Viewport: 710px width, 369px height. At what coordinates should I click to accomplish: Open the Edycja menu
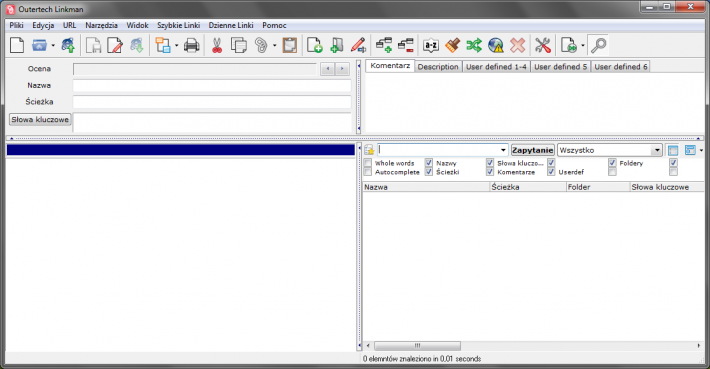(x=43, y=25)
